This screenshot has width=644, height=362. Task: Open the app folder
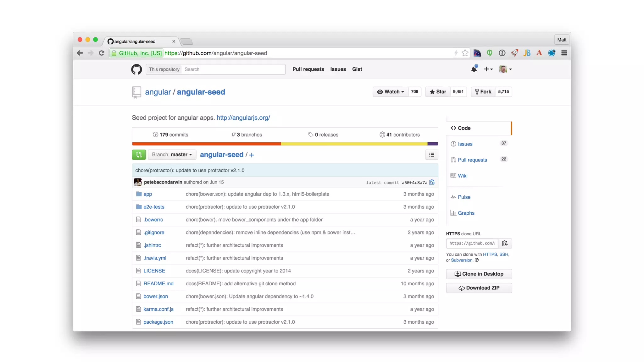[147, 194]
